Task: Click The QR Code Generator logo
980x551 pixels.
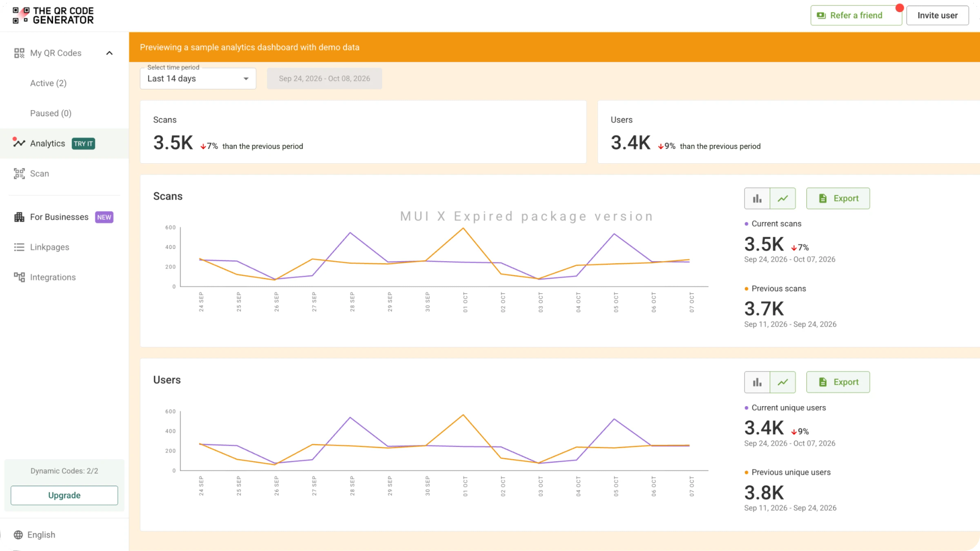Action: tap(53, 15)
